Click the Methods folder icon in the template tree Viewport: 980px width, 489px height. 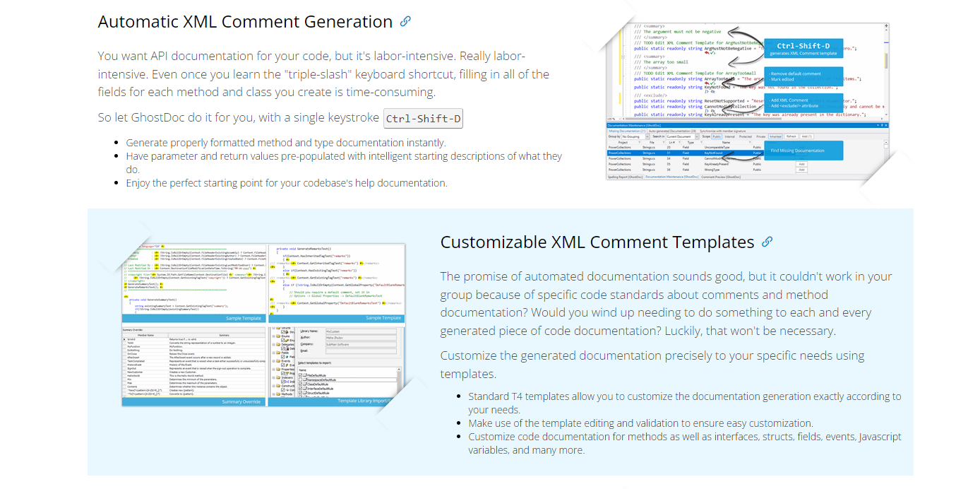coord(278,394)
